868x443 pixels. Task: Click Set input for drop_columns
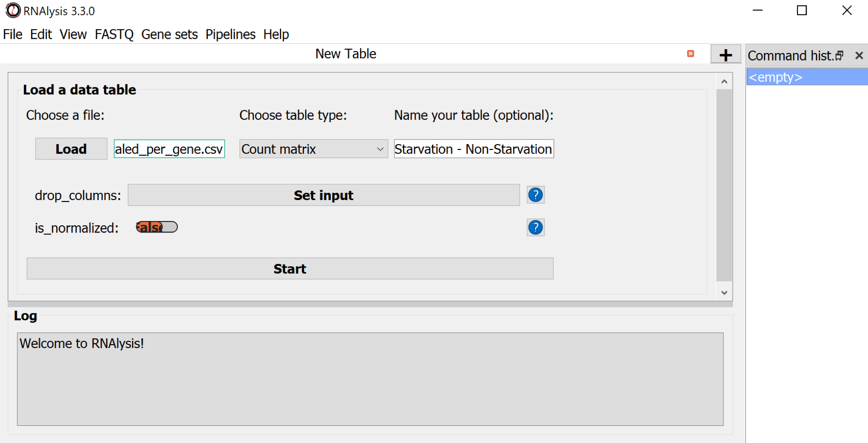[323, 195]
